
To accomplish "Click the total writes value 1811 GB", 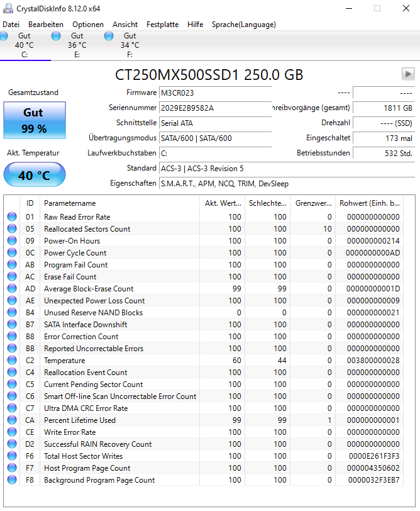I will (x=384, y=108).
